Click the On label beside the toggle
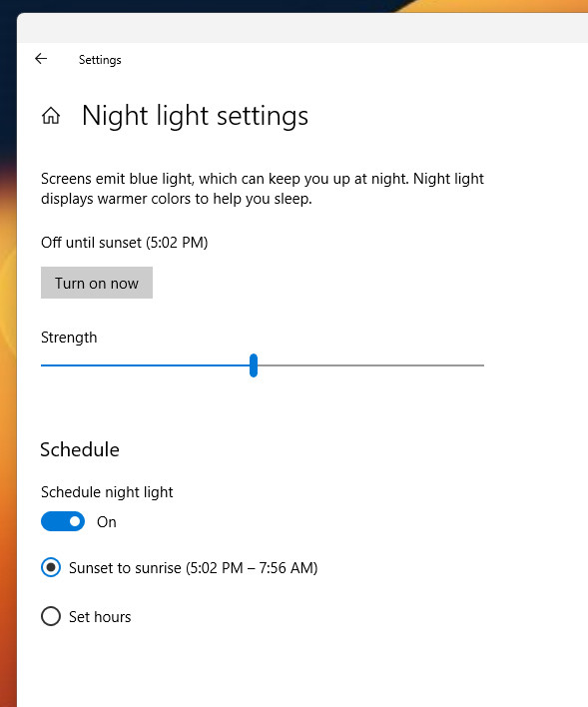Image resolution: width=588 pixels, height=707 pixels. pyautogui.click(x=107, y=522)
